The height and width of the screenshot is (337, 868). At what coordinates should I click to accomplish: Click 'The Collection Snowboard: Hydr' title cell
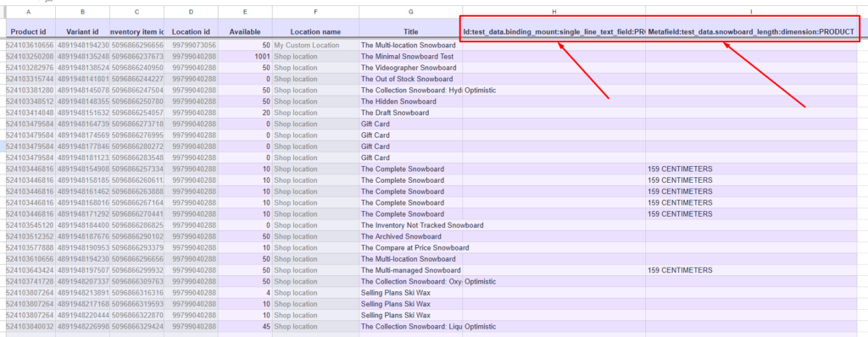tap(411, 91)
